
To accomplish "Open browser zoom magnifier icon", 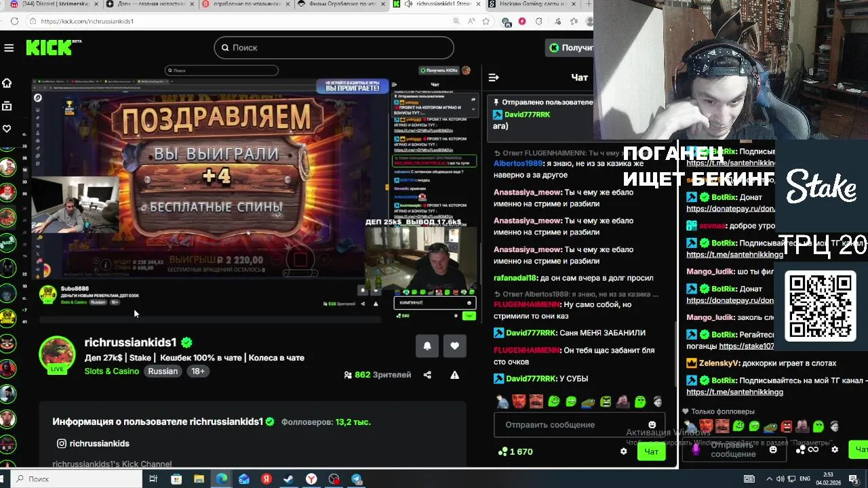I will 456,21.
